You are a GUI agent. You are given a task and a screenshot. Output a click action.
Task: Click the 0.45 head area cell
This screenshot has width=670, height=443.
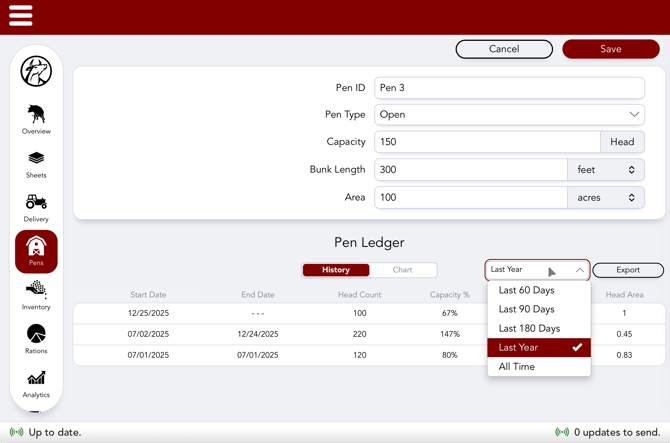tap(624, 334)
